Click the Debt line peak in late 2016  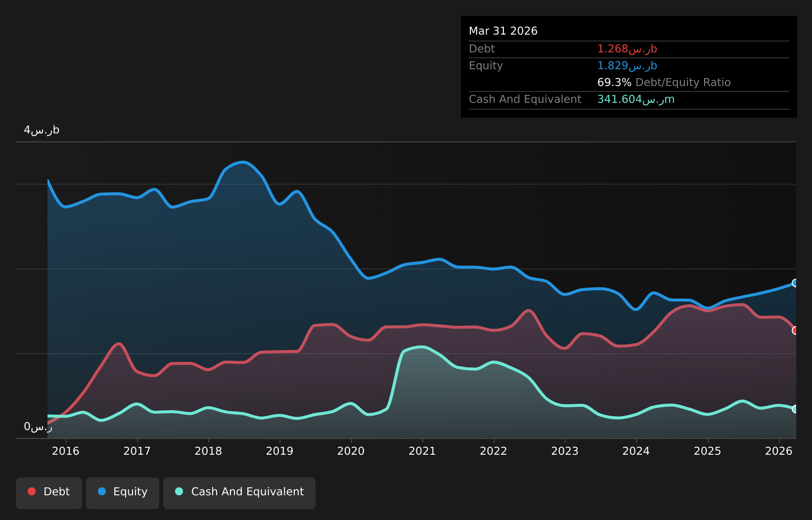118,343
